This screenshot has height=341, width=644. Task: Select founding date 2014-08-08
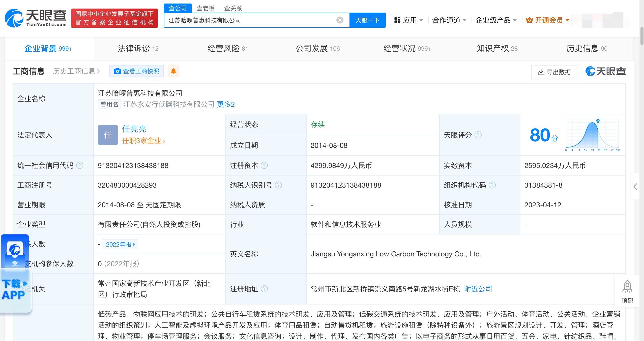(x=329, y=145)
